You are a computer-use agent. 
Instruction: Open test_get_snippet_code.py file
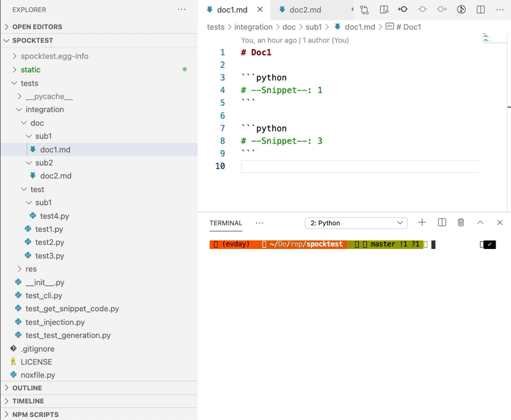pyautogui.click(x=99, y=308)
